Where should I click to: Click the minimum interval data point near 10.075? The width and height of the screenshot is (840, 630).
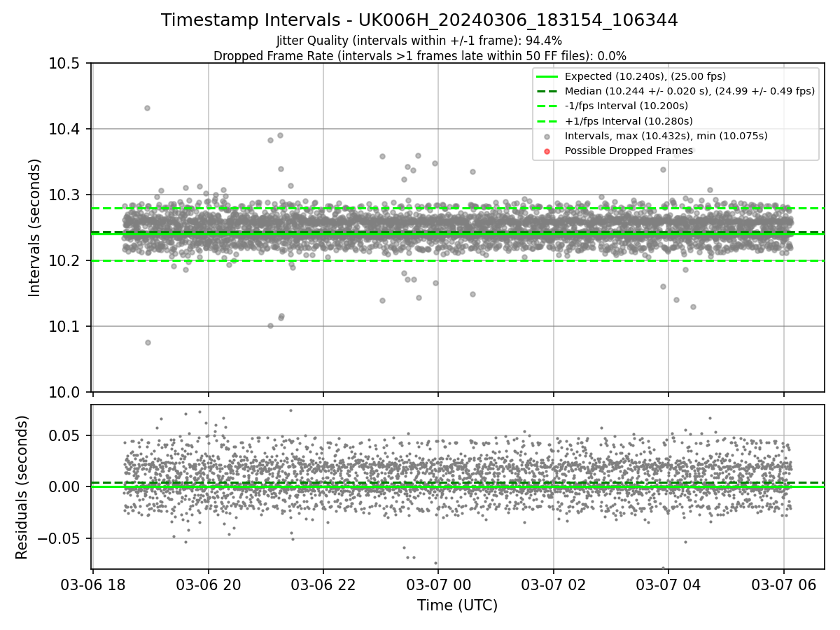pyautogui.click(x=148, y=342)
